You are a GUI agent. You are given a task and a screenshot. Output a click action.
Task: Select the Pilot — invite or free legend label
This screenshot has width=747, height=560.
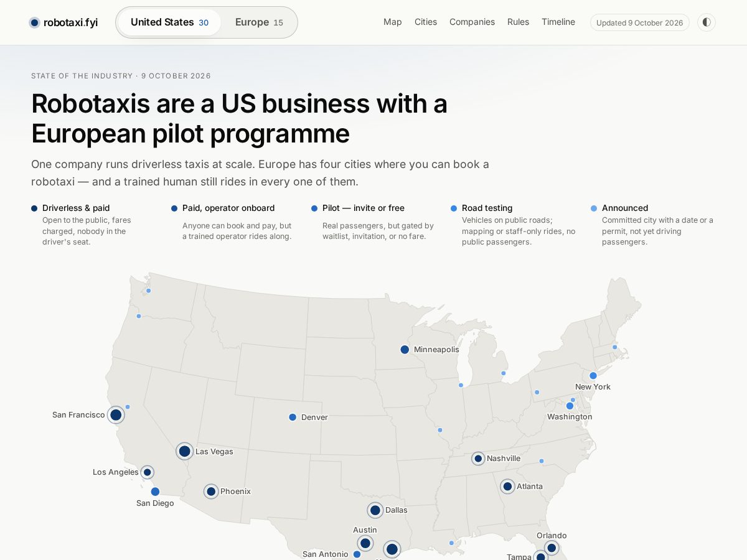click(x=364, y=208)
